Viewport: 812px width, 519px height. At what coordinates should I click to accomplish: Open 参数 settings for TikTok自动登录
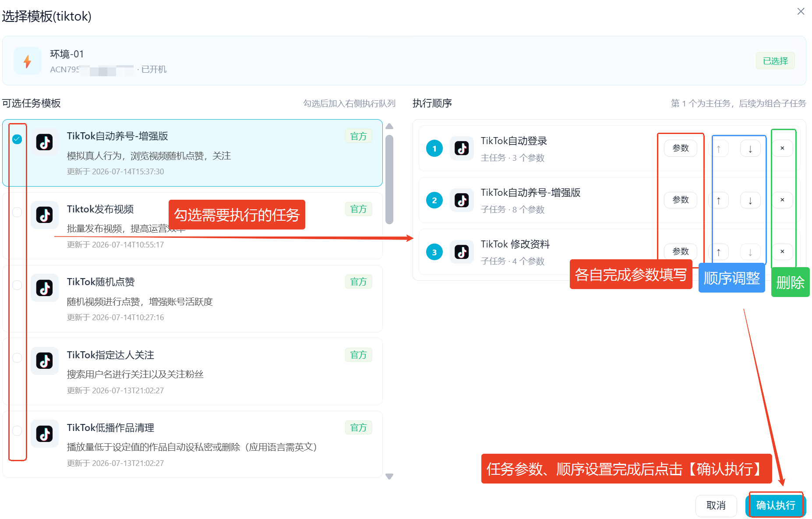tap(681, 148)
